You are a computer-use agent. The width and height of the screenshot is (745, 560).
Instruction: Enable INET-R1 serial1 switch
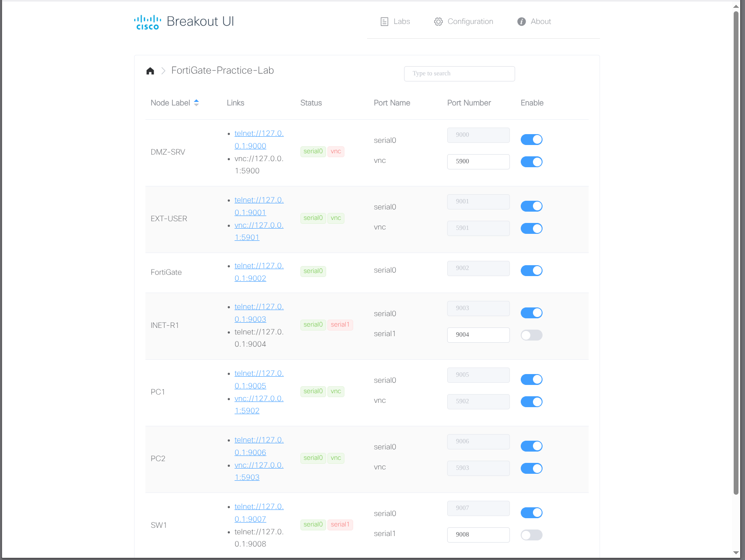[x=532, y=335]
